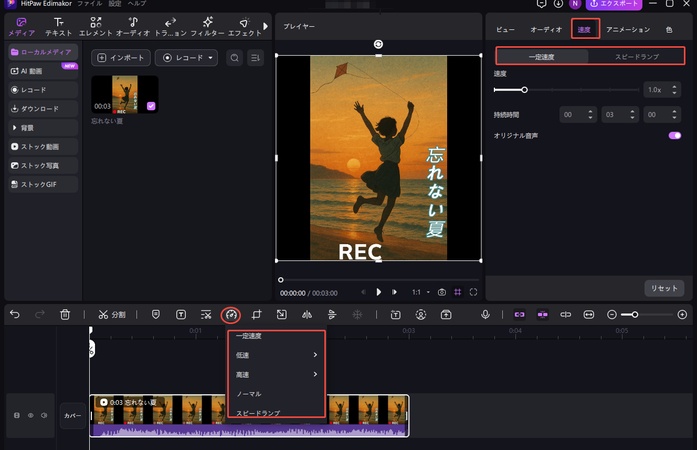Toggle the checkbox on 忘れない夏 thumbnail
697x450 pixels.
(x=151, y=105)
